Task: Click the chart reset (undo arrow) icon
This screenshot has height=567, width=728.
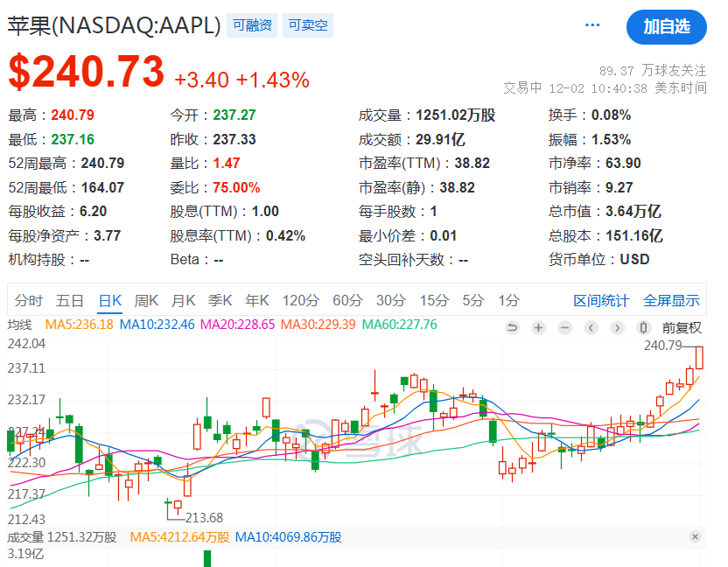Action: point(513,327)
